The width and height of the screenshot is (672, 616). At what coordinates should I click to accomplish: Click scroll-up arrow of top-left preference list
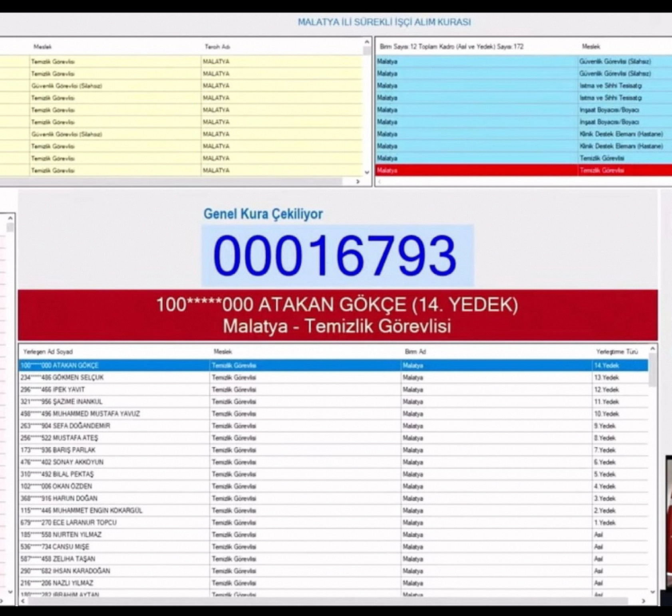367,42
